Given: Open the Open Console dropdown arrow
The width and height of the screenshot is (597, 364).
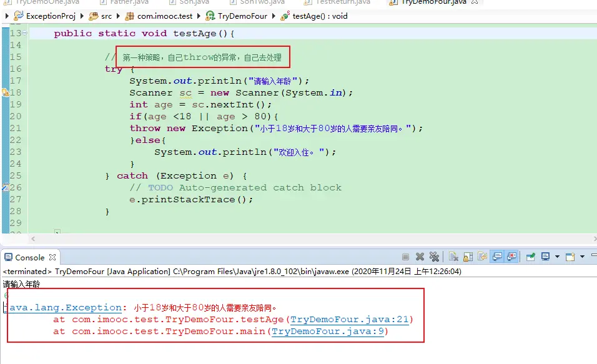Looking at the screenshot, I should point(582,257).
